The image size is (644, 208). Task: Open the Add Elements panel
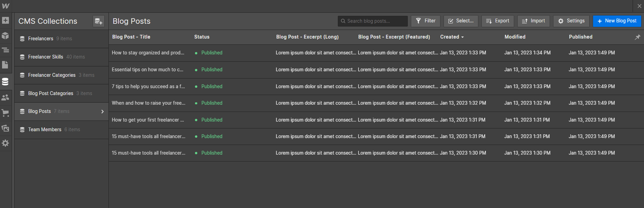6,20
